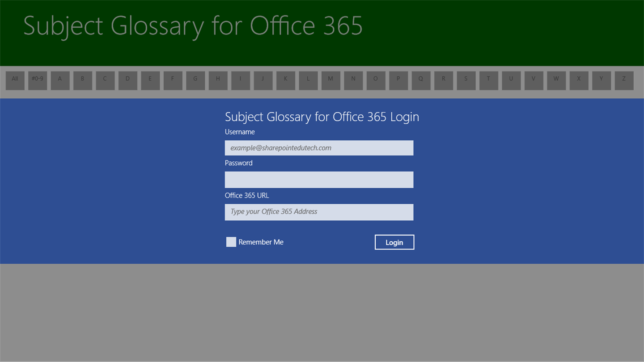The height and width of the screenshot is (362, 644).
Task: Choose the letter J tile
Action: coord(263,80)
